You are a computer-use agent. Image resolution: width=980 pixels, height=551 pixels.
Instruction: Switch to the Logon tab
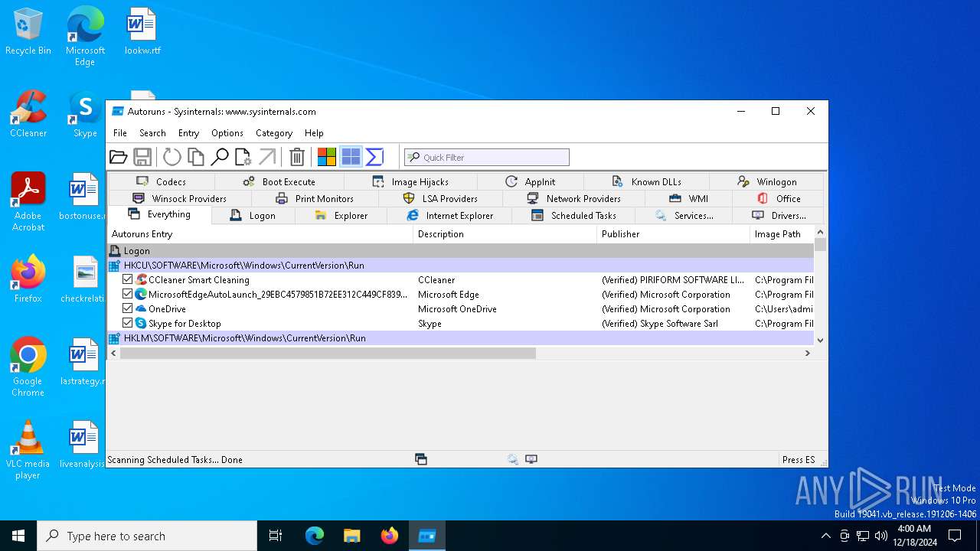(253, 216)
